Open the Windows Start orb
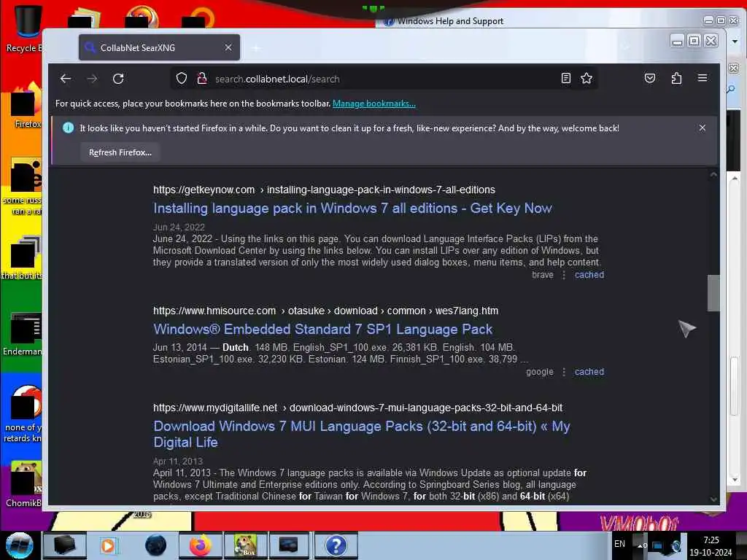 20,545
